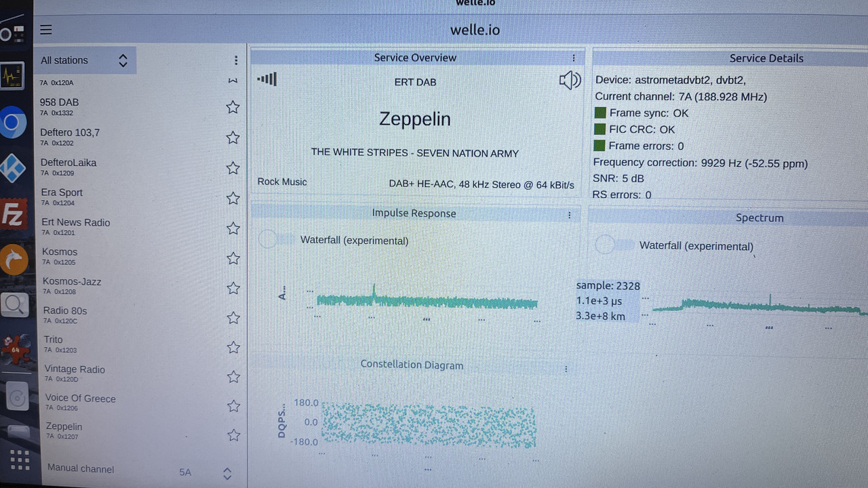Toggle Waterfall in Spectrum panel
868x488 pixels.
614,245
